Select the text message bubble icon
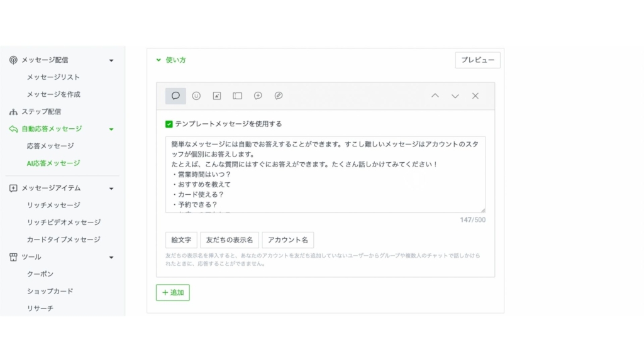644x362 pixels. point(175,96)
